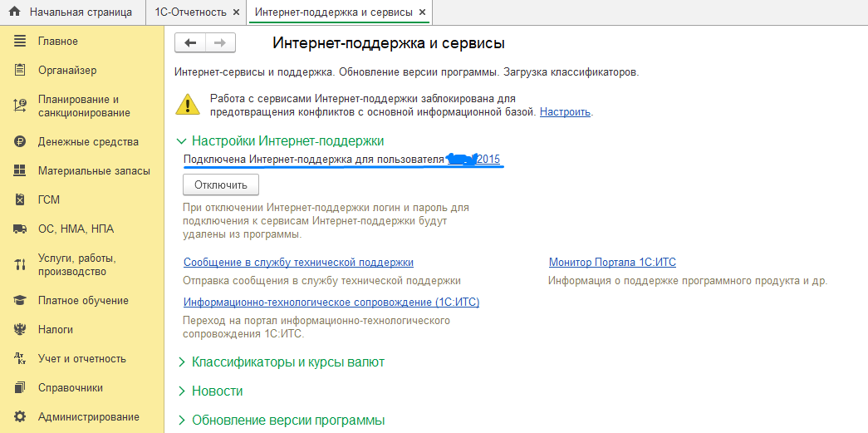Open the connected user login link

473,160
